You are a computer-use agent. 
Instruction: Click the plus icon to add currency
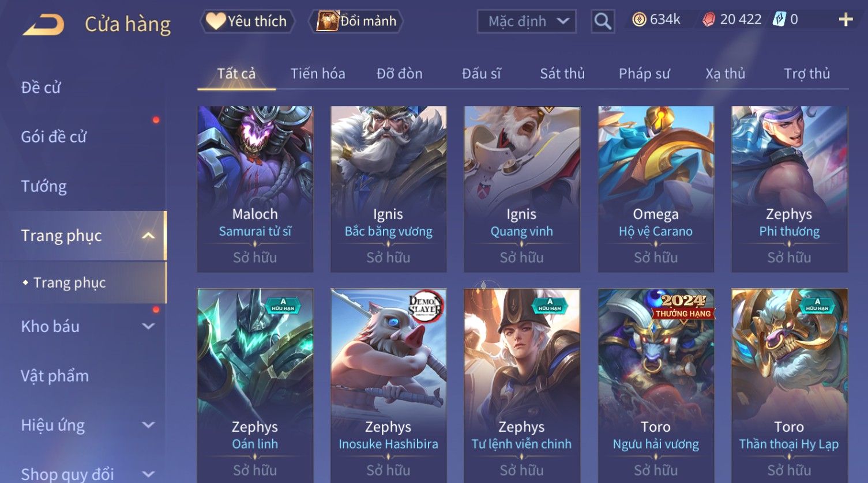[x=846, y=20]
